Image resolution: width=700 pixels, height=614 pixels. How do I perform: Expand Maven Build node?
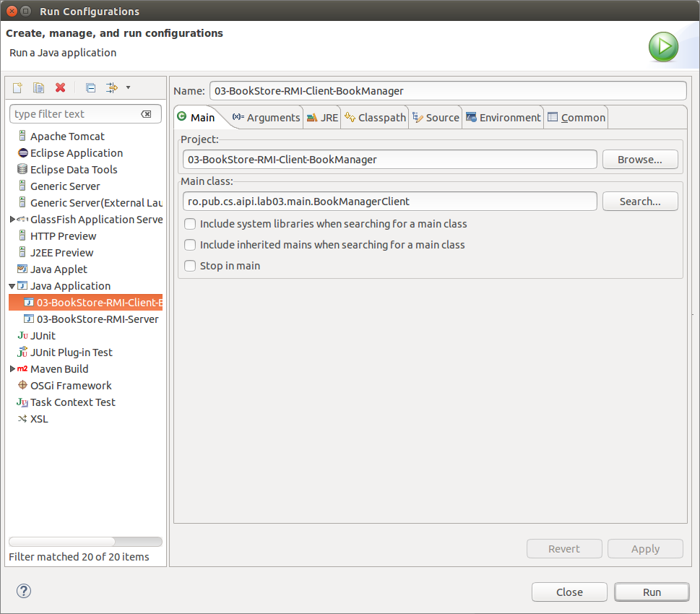coord(12,369)
